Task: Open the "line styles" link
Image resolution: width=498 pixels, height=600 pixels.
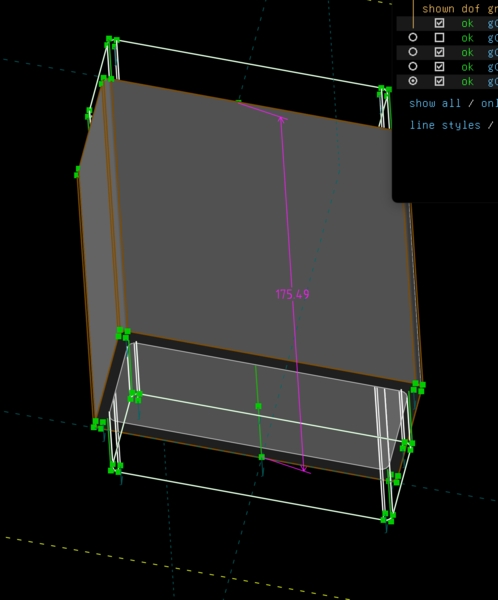Action: coord(445,126)
